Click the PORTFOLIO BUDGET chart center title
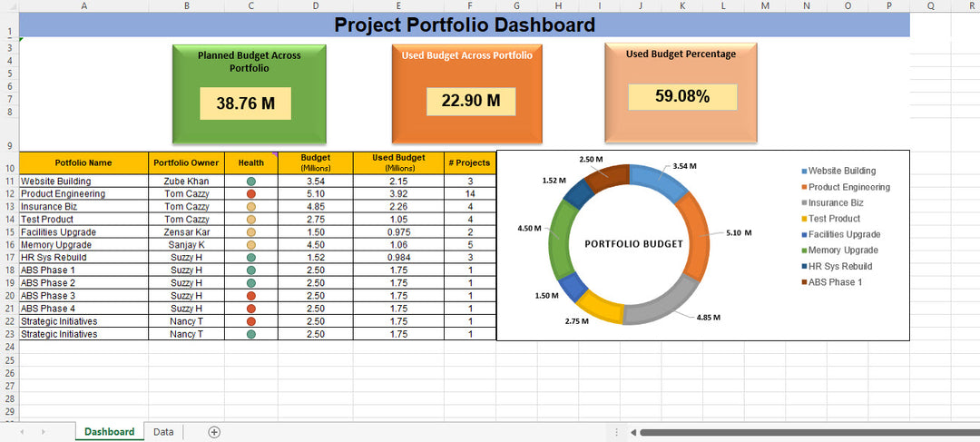Screen dimensions: 980x442 coord(633,244)
